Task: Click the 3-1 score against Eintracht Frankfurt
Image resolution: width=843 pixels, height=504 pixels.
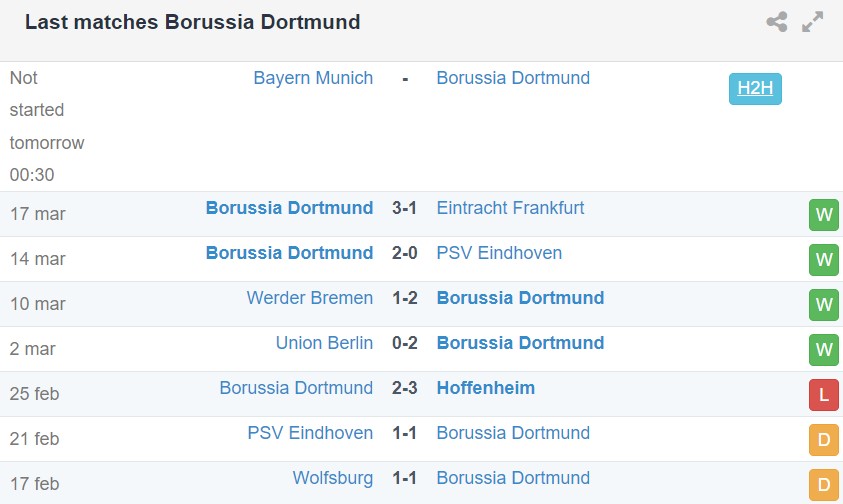Action: tap(405, 208)
